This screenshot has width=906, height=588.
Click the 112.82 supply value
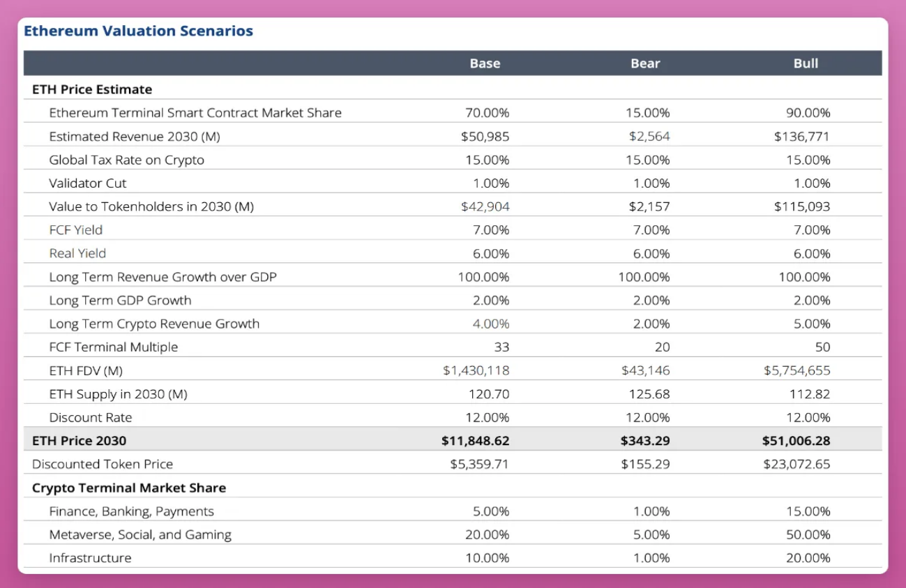[809, 394]
